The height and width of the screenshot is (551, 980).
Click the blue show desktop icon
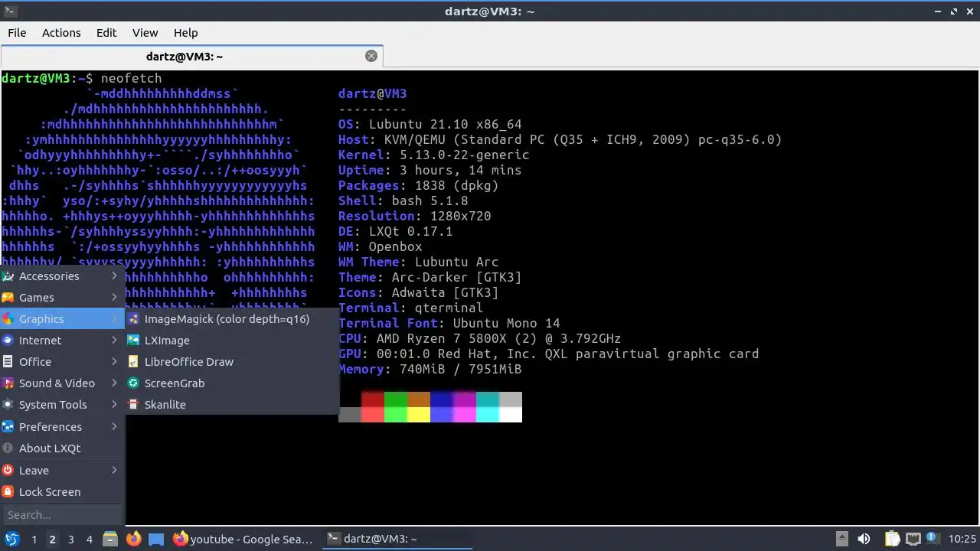(x=156, y=539)
